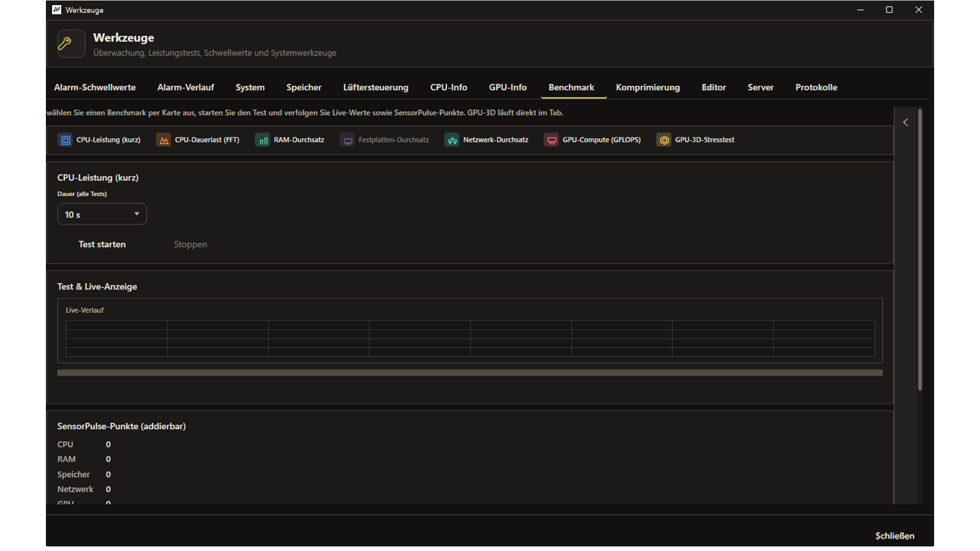The height and width of the screenshot is (551, 980).
Task: Click the Live-Verlauf chart grid
Action: point(470,338)
